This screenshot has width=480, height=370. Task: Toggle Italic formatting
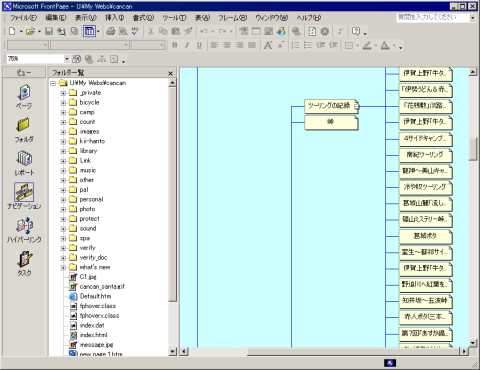coord(187,45)
